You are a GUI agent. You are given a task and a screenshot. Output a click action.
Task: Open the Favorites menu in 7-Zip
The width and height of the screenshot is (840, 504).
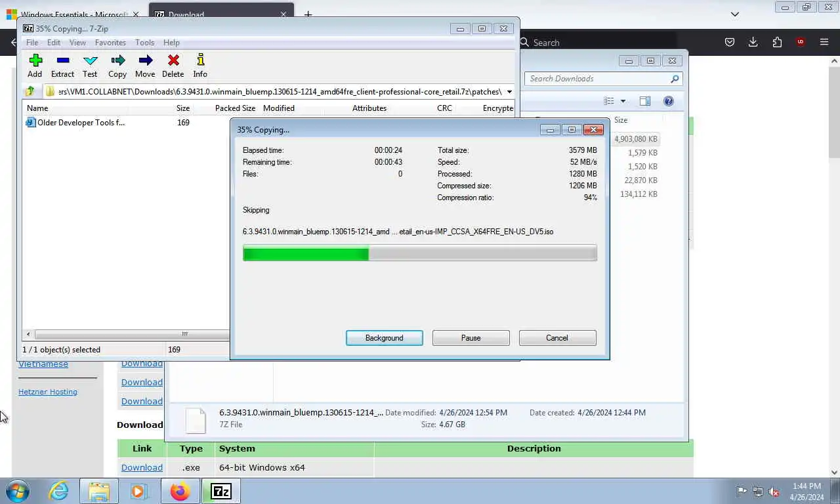110,43
